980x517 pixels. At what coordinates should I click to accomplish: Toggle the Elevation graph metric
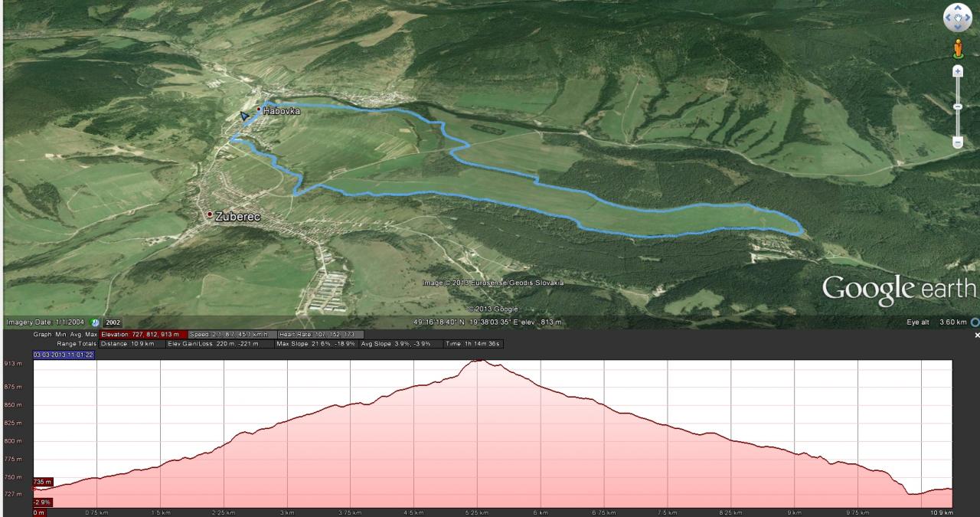[143, 334]
